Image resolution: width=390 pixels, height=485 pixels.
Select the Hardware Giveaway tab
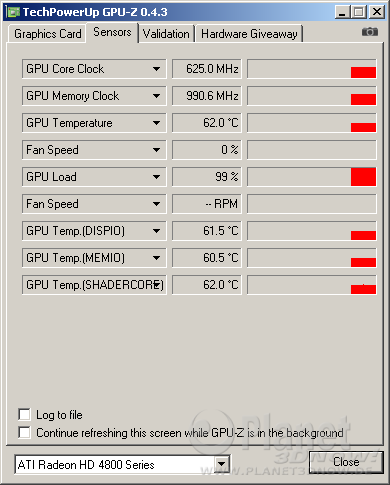click(x=249, y=34)
